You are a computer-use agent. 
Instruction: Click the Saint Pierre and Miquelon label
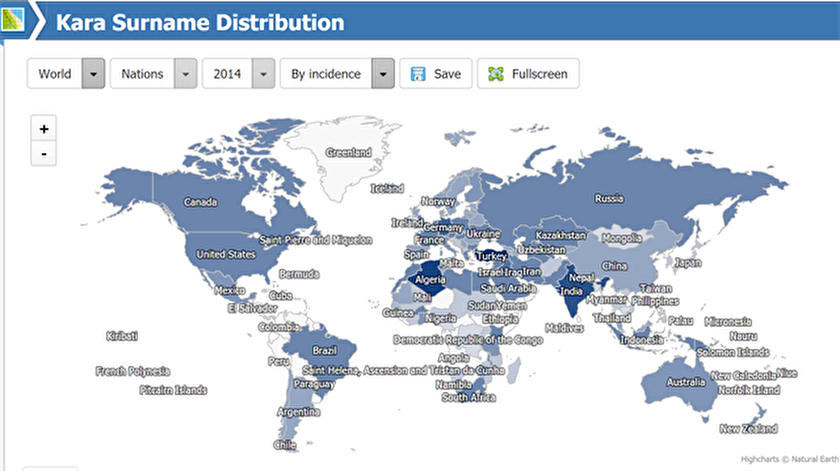pos(316,240)
